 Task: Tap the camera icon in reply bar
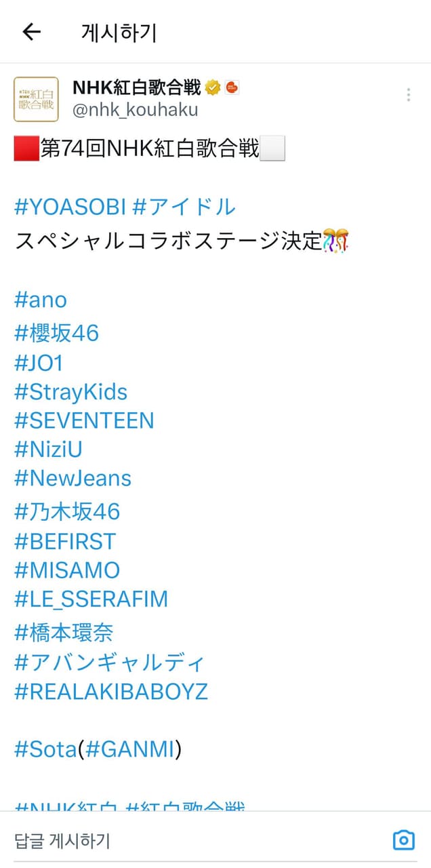pyautogui.click(x=403, y=840)
